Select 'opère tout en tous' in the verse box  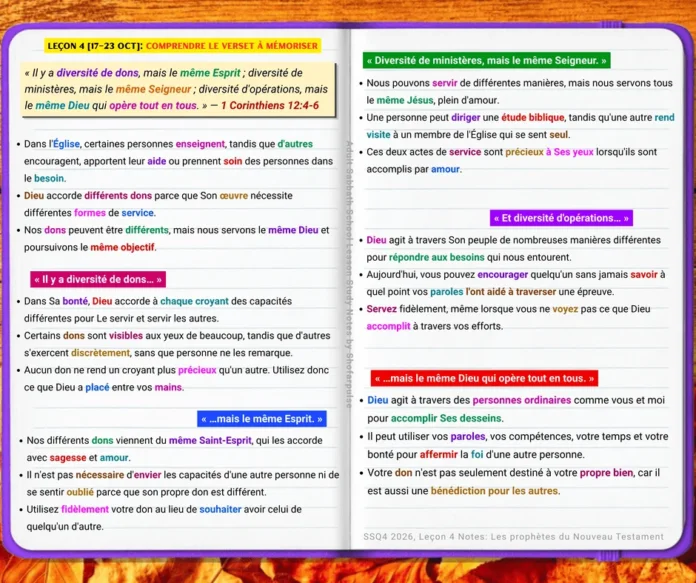tap(153, 105)
